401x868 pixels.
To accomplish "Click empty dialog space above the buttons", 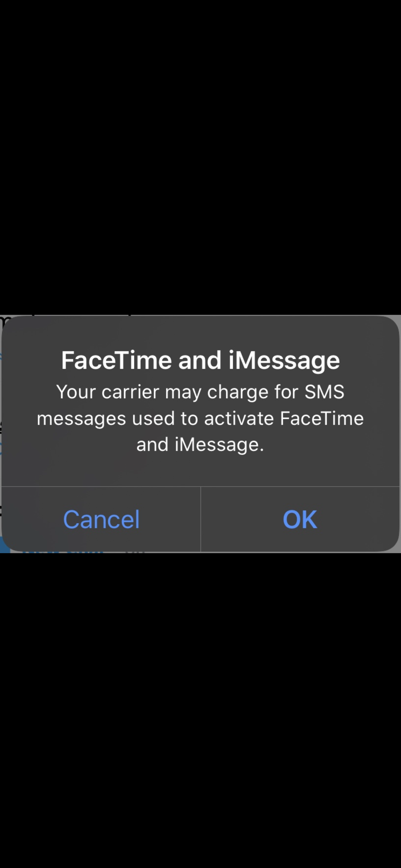I will coord(200,470).
